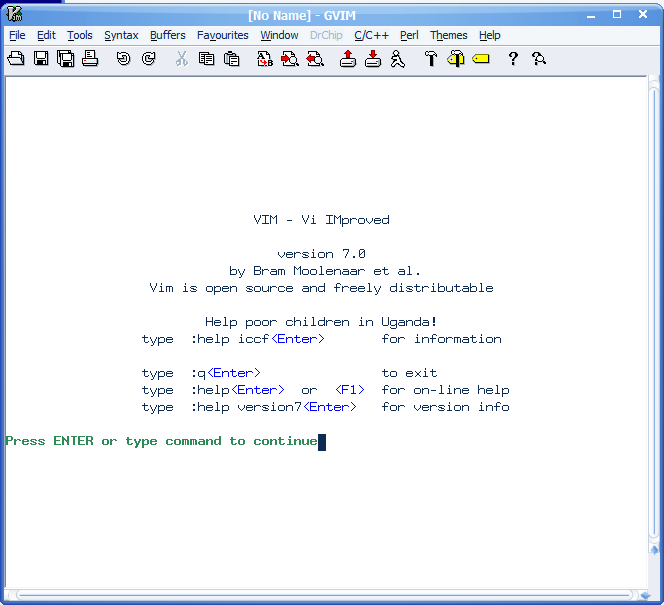Click the Save All files icon
Image resolution: width=664 pixels, height=605 pixels.
66,58
